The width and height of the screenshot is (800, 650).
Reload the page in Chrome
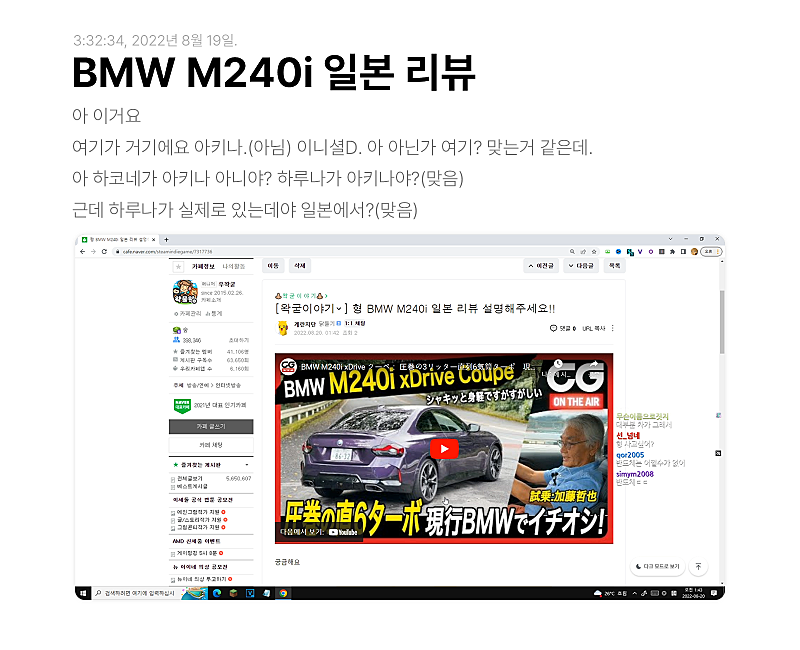tap(104, 252)
